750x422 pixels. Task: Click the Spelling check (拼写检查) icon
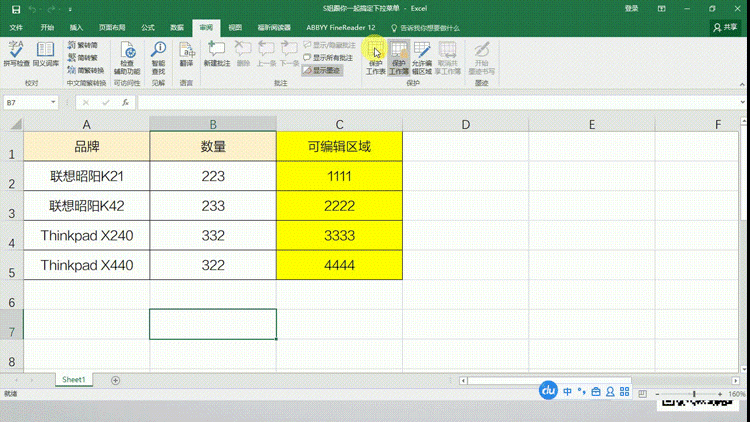point(16,54)
